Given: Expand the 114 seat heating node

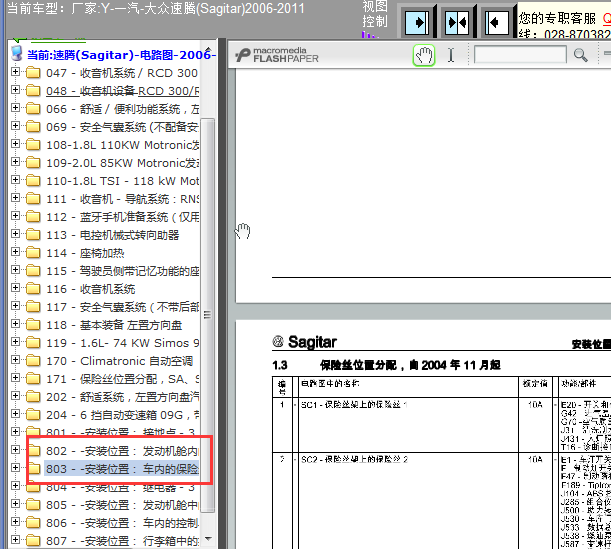Looking at the screenshot, I should point(15,252).
